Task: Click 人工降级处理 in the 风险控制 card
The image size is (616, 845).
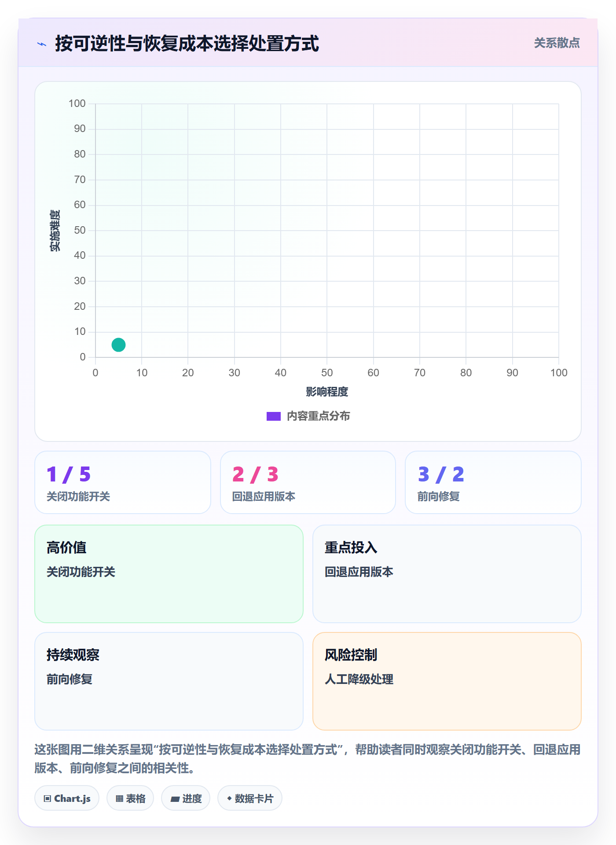Action: point(359,679)
